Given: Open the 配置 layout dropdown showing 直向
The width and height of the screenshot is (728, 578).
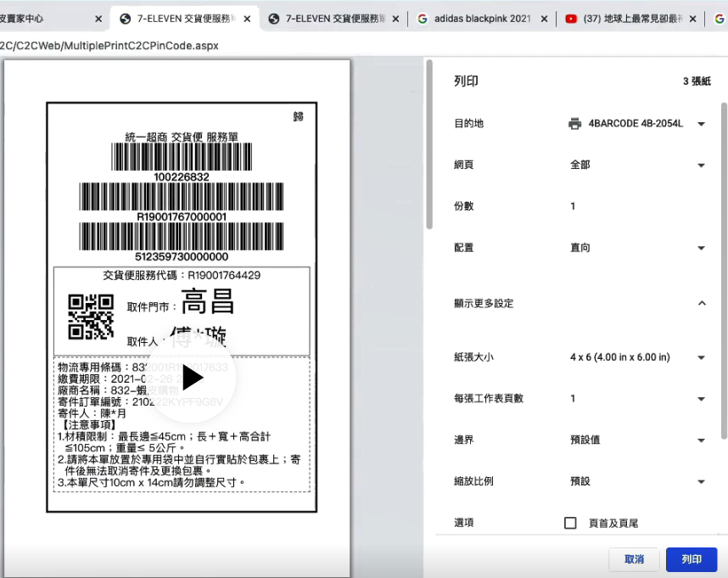Looking at the screenshot, I should coord(636,248).
